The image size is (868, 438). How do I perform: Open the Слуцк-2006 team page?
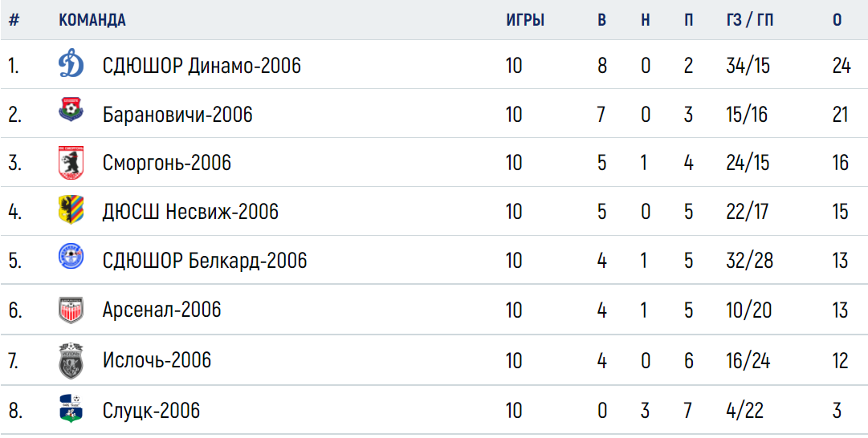tap(151, 411)
